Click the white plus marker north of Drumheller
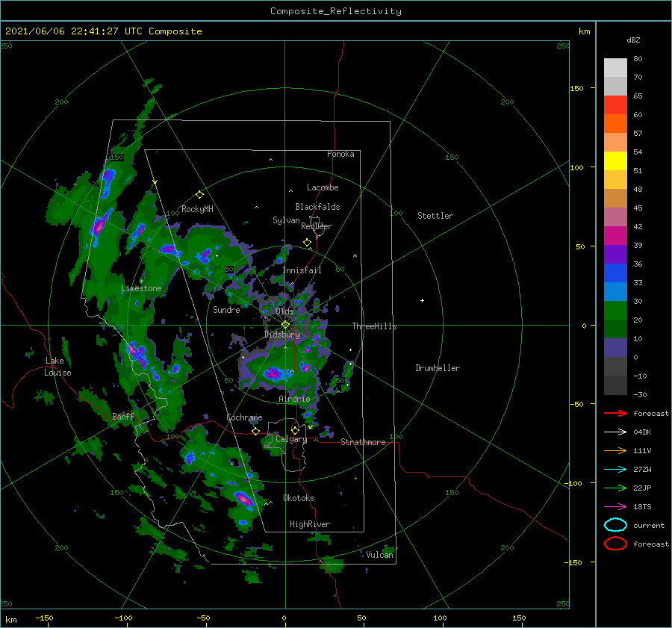This screenshot has height=628, width=672. coord(422,300)
